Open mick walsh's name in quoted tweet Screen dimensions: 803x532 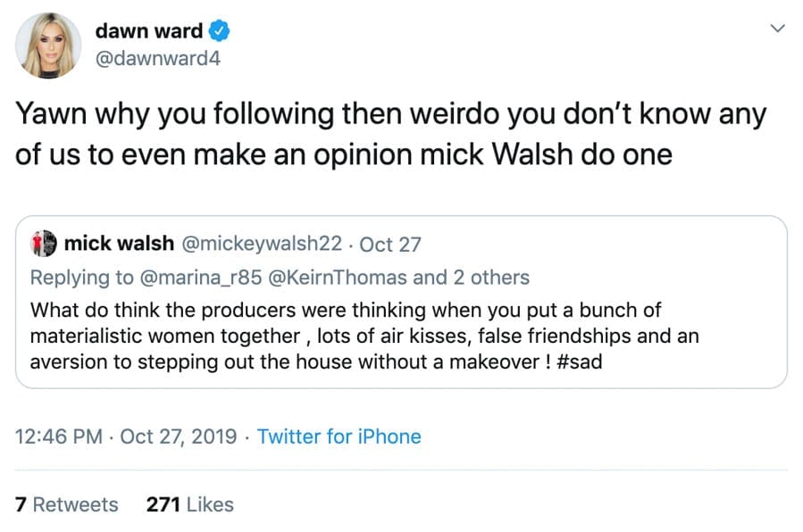point(120,244)
